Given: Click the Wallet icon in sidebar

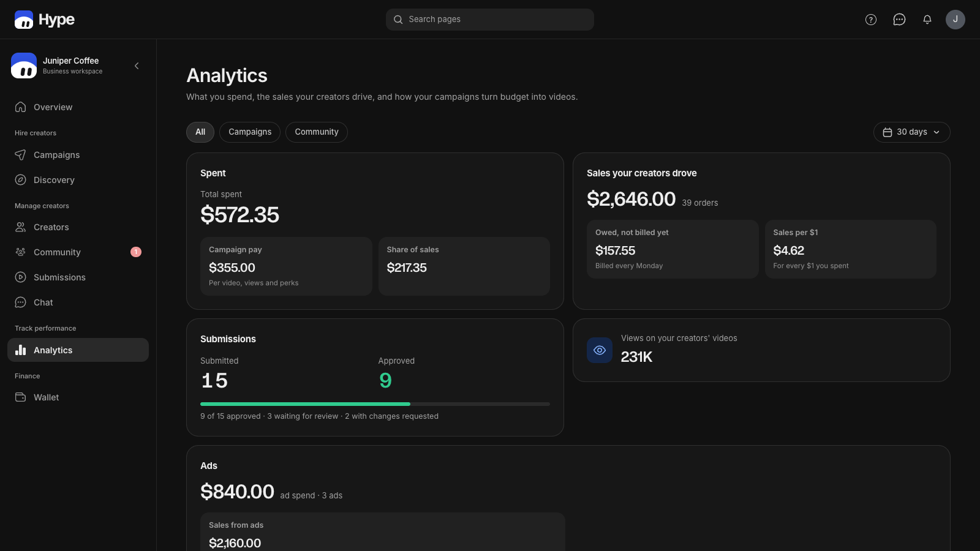Looking at the screenshot, I should (x=21, y=397).
